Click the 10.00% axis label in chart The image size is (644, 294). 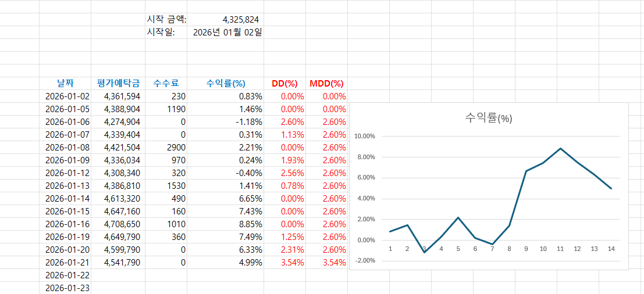click(x=365, y=136)
